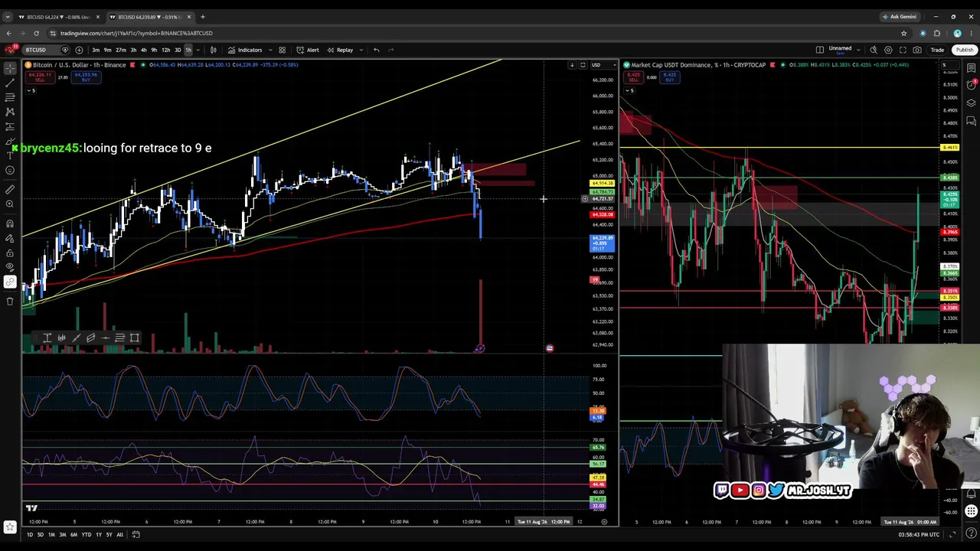Create a new Alert
The image size is (980, 551).
(308, 50)
